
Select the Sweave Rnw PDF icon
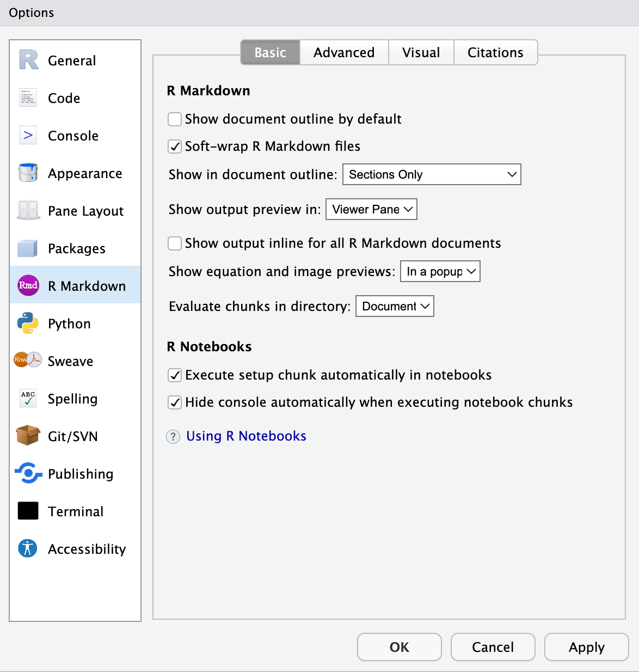point(28,360)
